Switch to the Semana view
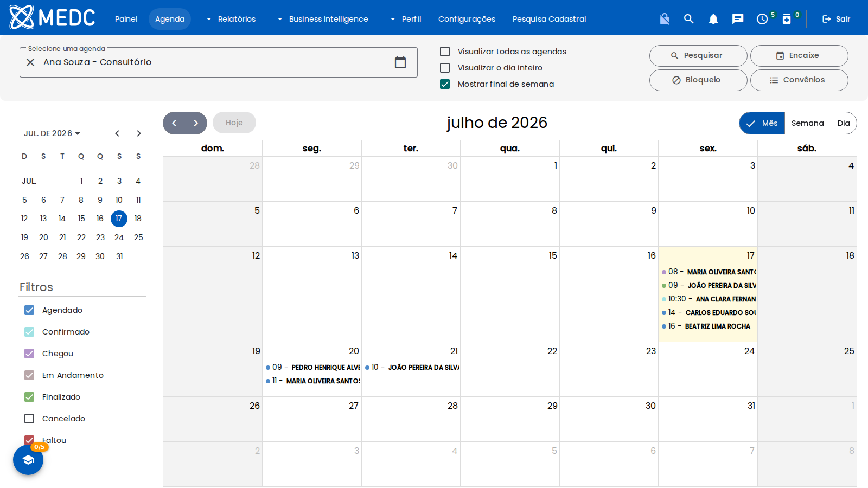Viewport: 868px width, 488px height. pyautogui.click(x=807, y=123)
